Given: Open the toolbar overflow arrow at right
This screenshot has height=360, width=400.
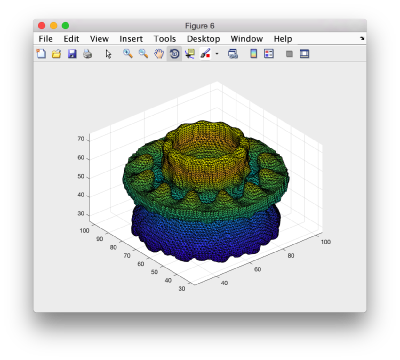Looking at the screenshot, I should (x=362, y=39).
